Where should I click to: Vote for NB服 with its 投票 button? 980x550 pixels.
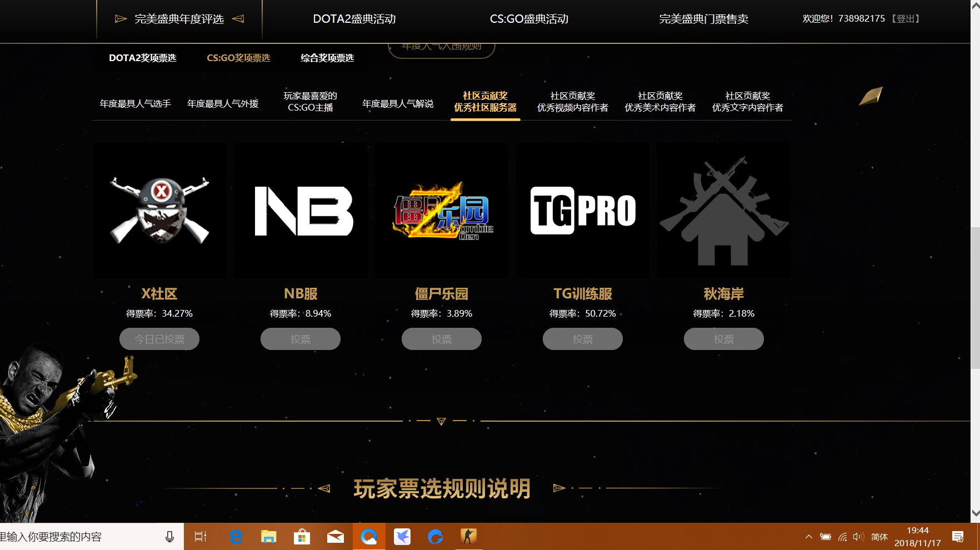[x=300, y=339]
